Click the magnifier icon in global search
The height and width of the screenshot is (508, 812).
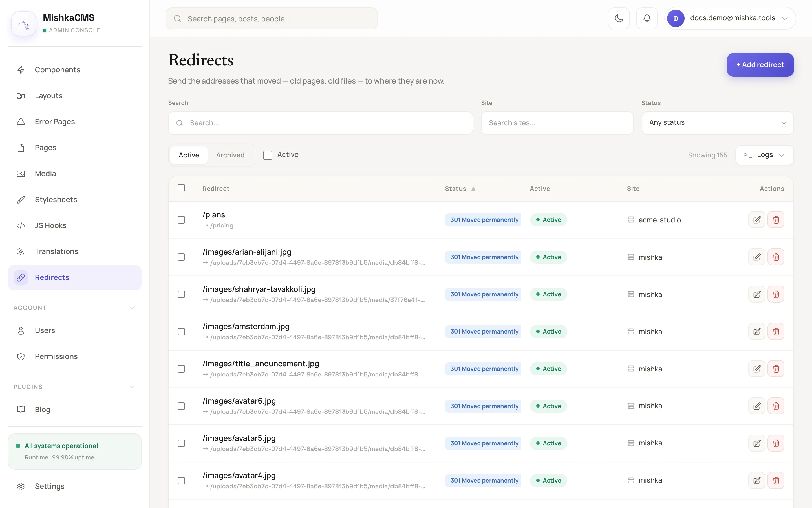pos(178,19)
